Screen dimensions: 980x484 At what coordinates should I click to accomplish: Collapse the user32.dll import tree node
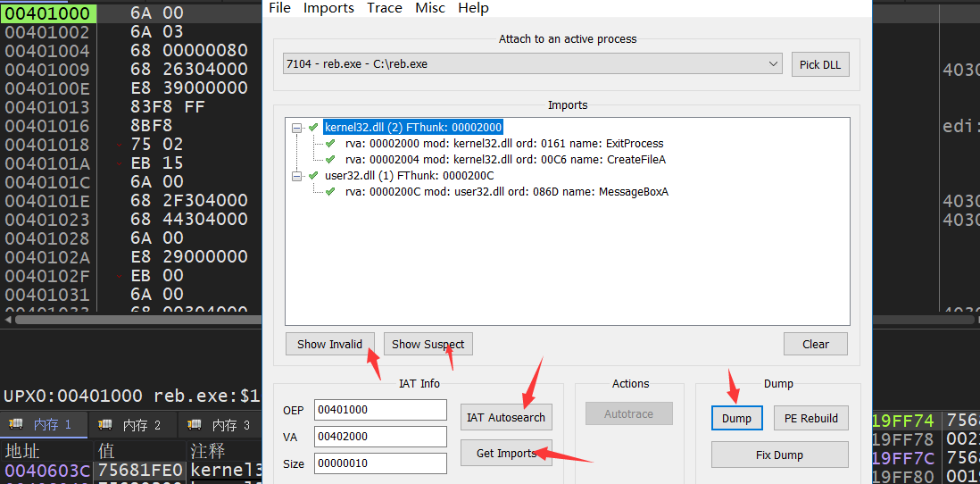click(297, 176)
